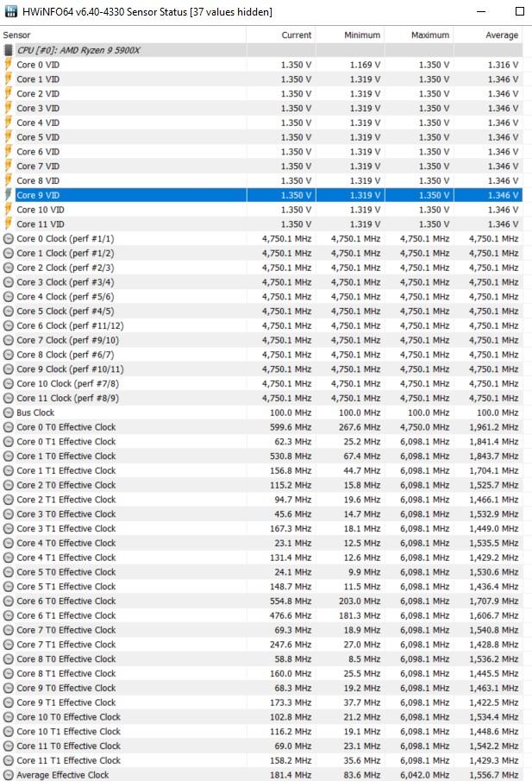Screen dimensions: 532x781
Task: Click Core 7 T1 current value 247.6 MHz
Action: tap(291, 644)
